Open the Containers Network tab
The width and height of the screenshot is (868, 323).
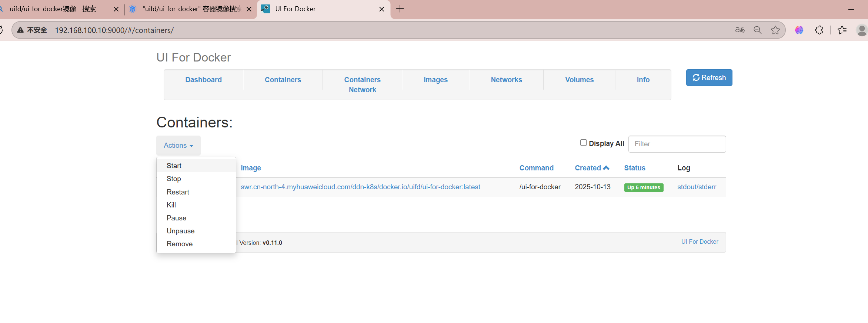pyautogui.click(x=362, y=84)
